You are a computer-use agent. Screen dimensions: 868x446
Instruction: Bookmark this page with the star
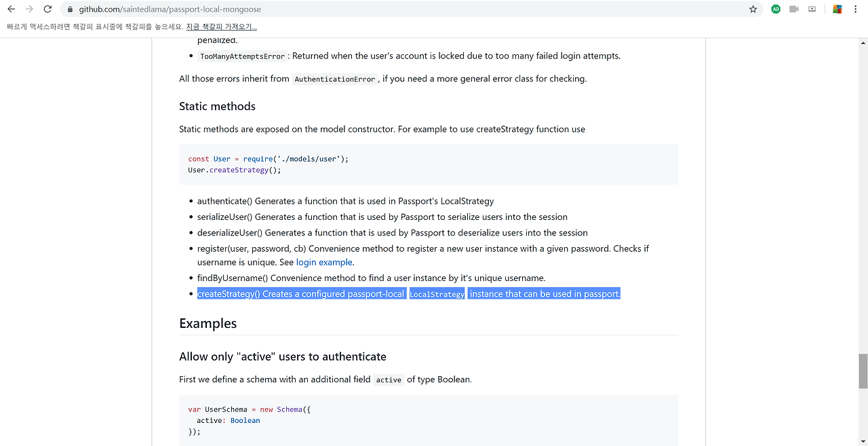tap(753, 10)
